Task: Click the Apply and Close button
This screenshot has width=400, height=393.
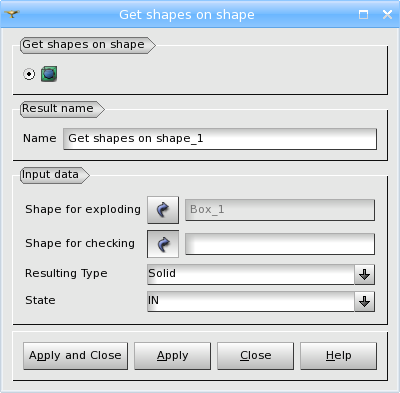Action: click(x=75, y=356)
